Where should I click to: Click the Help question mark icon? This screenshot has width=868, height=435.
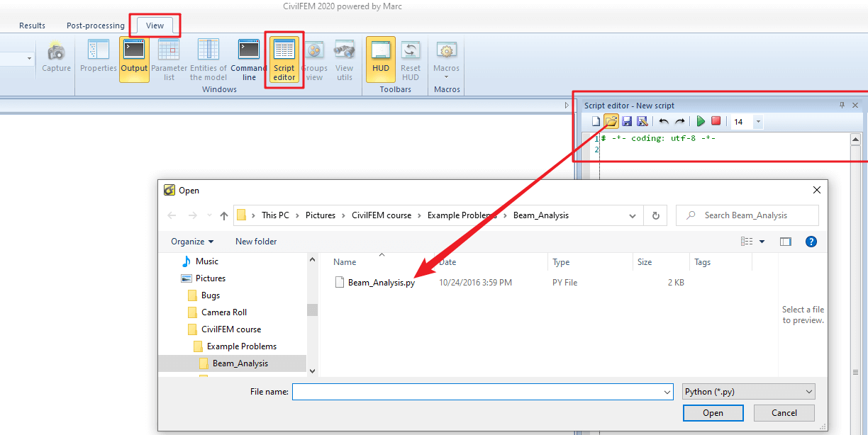[811, 242]
